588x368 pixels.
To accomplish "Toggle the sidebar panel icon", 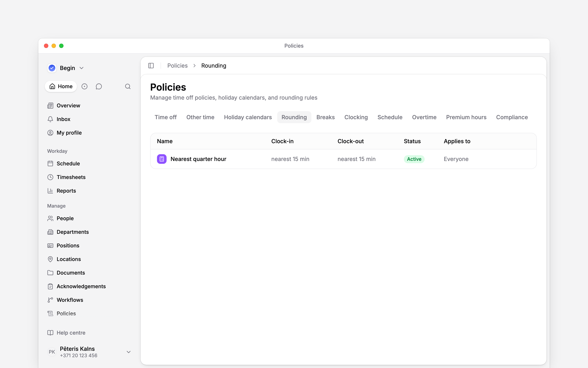I will coord(151,66).
